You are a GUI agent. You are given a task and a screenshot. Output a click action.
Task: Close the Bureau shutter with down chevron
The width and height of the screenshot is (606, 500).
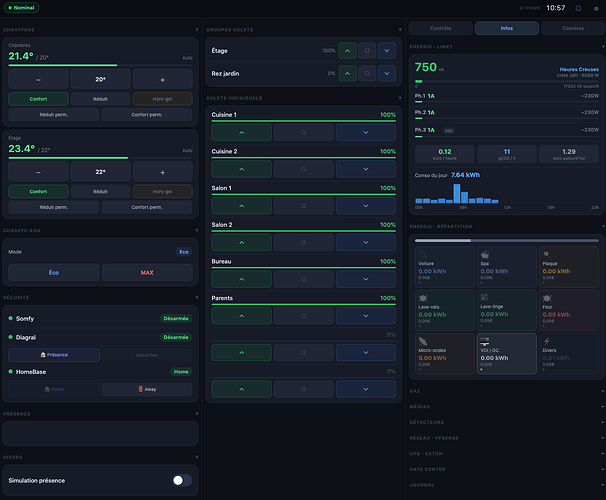[x=366, y=279]
